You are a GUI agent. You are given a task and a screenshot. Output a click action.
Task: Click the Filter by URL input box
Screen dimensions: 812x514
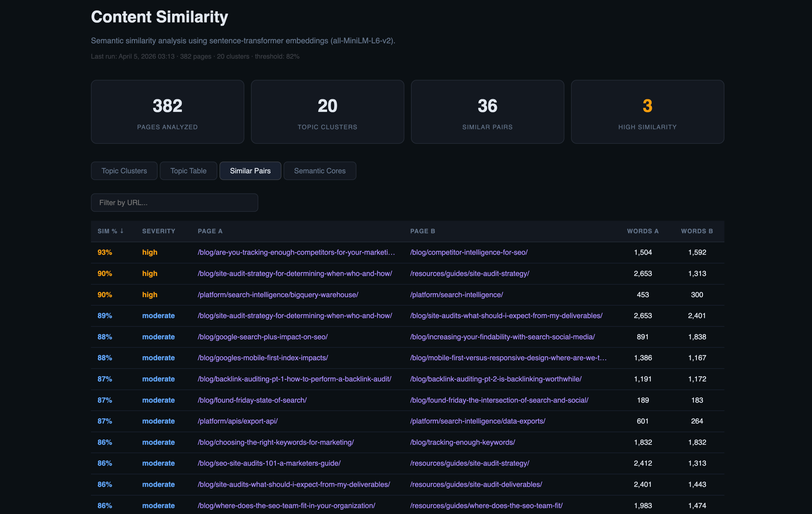coord(174,202)
